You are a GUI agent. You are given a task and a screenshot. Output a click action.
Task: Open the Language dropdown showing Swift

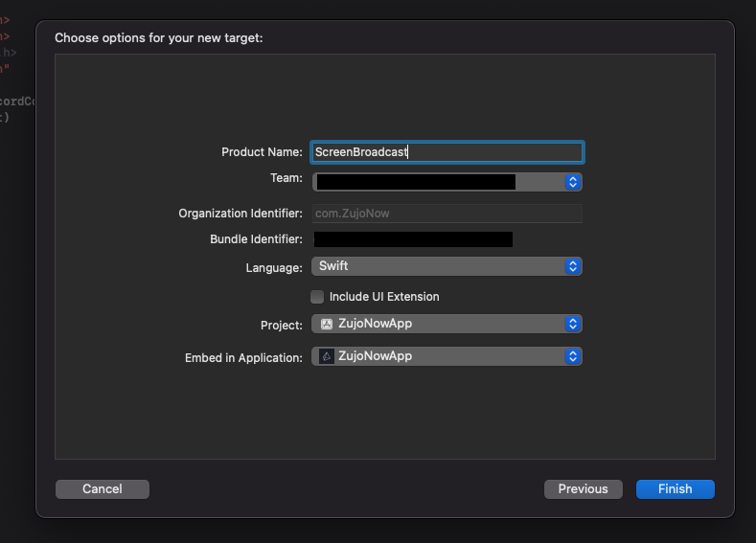tap(447, 266)
